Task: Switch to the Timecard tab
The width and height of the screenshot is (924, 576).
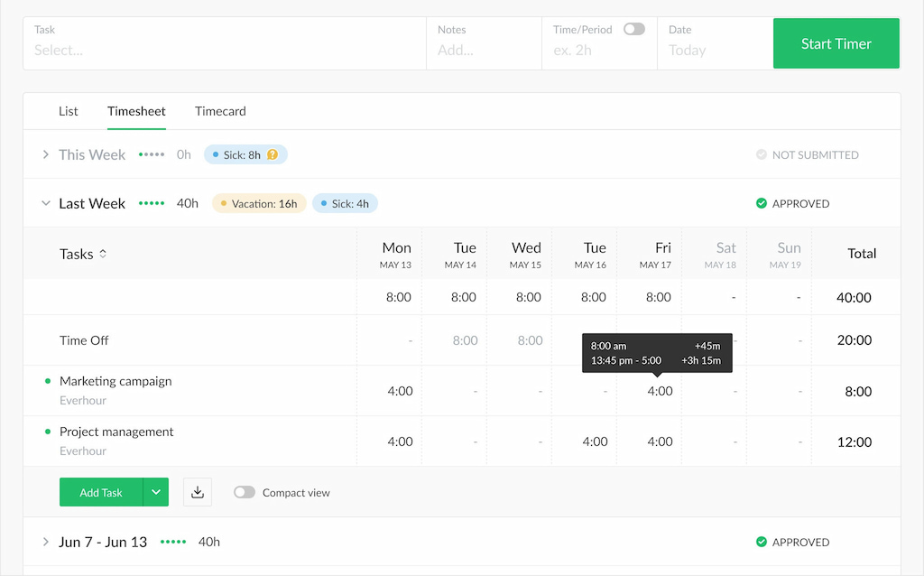Action: coord(219,111)
